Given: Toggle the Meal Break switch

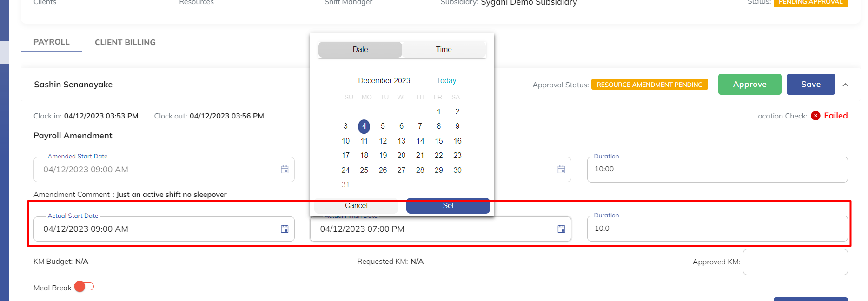Looking at the screenshot, I should coord(84,287).
